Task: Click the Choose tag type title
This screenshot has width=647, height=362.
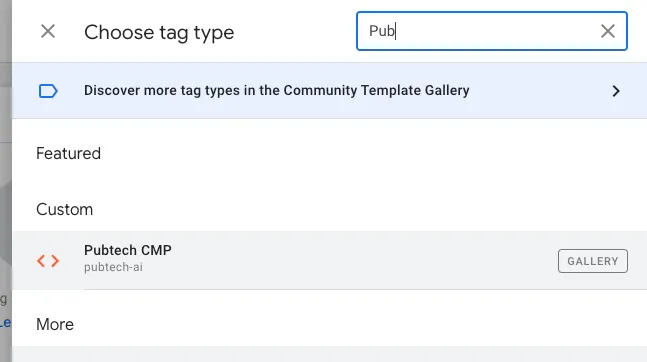Action: (159, 33)
